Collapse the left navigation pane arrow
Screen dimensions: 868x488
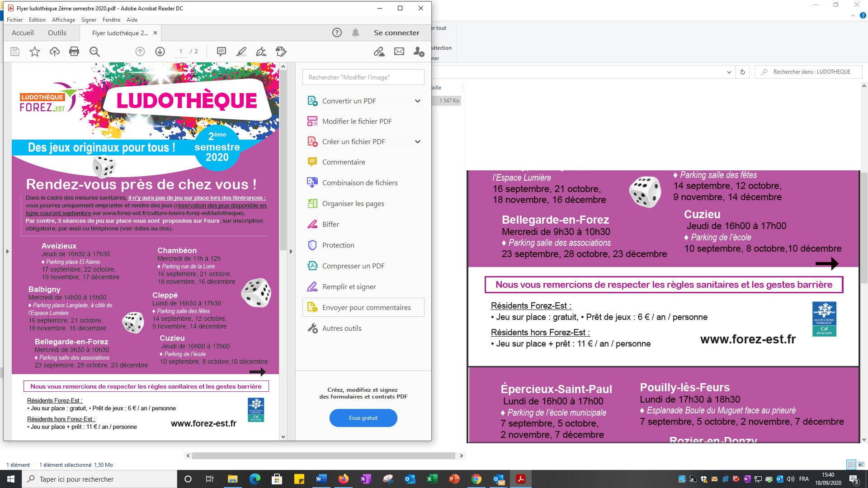[7, 251]
